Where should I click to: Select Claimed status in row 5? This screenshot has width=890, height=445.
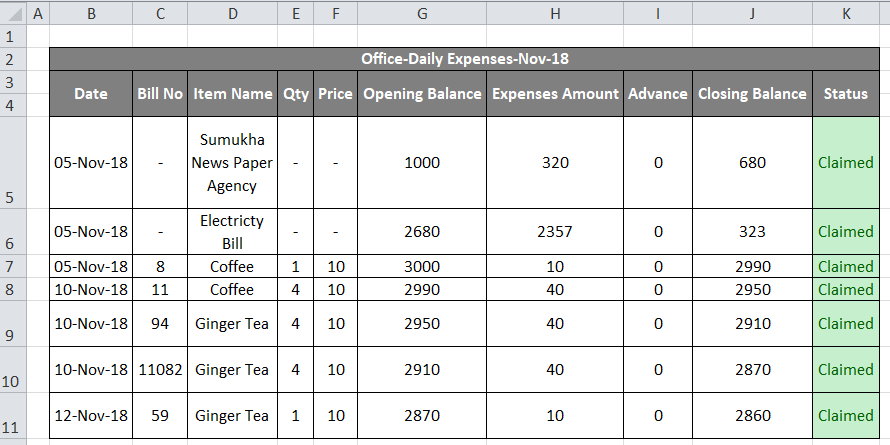point(846,162)
